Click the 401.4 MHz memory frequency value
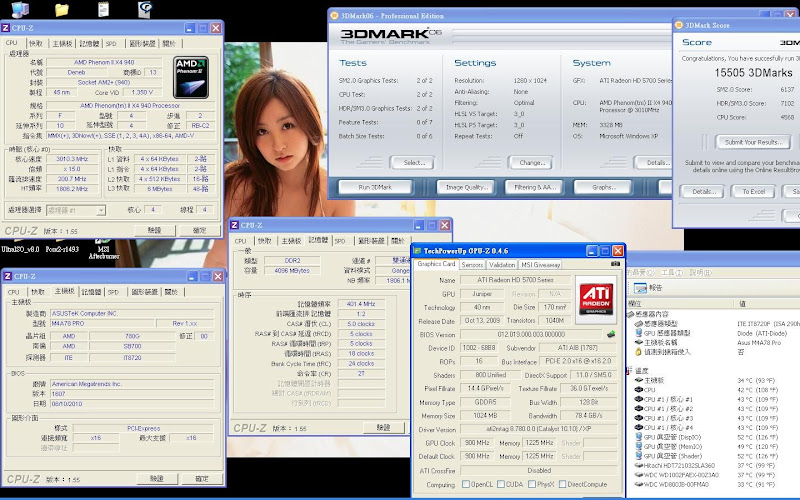800x500 pixels. 361,304
